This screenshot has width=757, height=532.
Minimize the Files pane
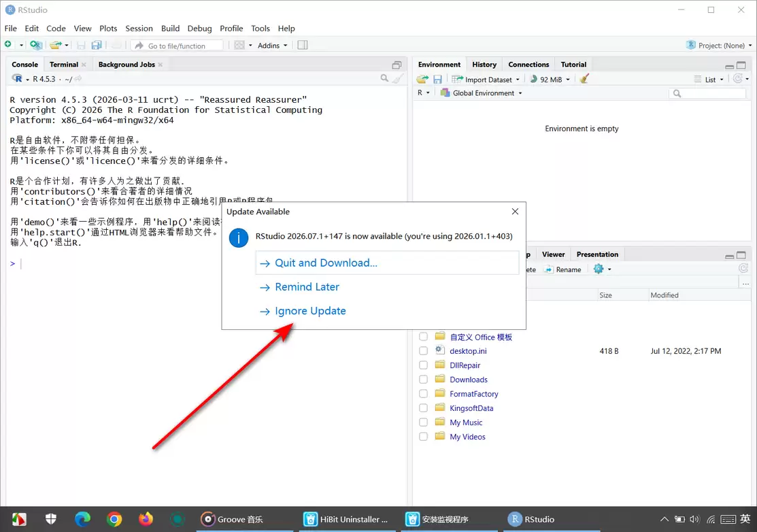(730, 256)
